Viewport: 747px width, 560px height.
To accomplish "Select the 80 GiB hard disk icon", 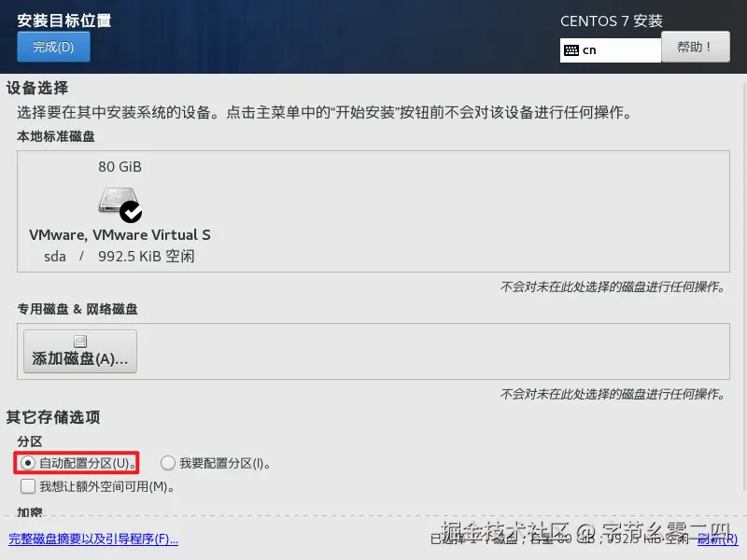I will point(119,201).
